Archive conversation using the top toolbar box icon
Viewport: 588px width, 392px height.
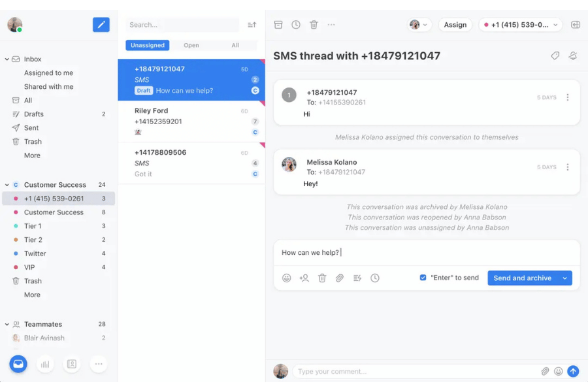[278, 25]
